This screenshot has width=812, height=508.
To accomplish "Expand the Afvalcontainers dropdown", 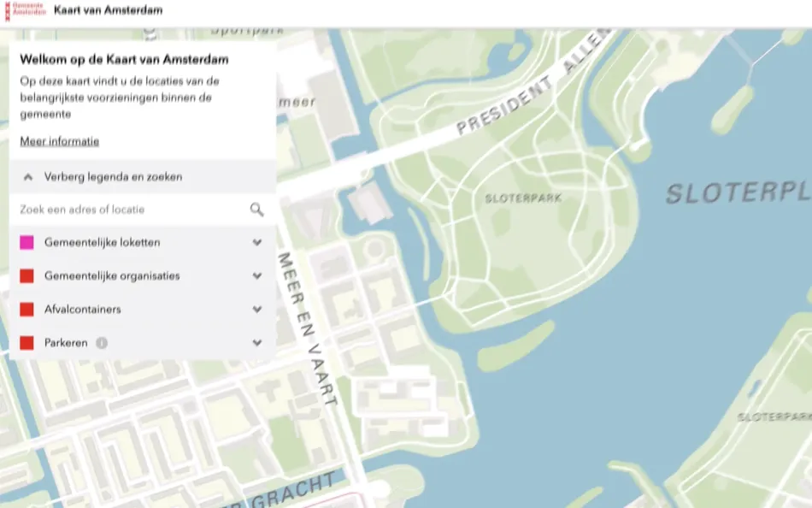I will (256, 309).
